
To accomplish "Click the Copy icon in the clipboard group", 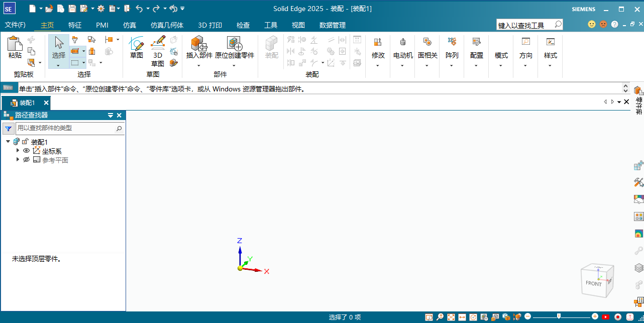I will coord(31,51).
